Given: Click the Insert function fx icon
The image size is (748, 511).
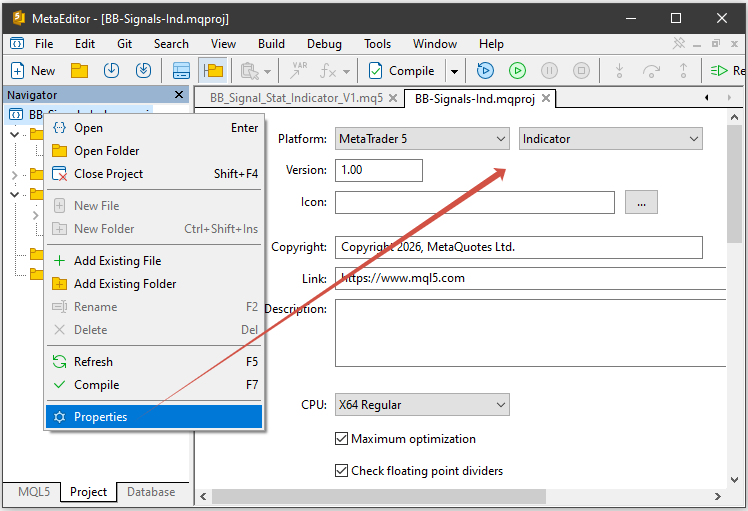Looking at the screenshot, I should pos(328,71).
